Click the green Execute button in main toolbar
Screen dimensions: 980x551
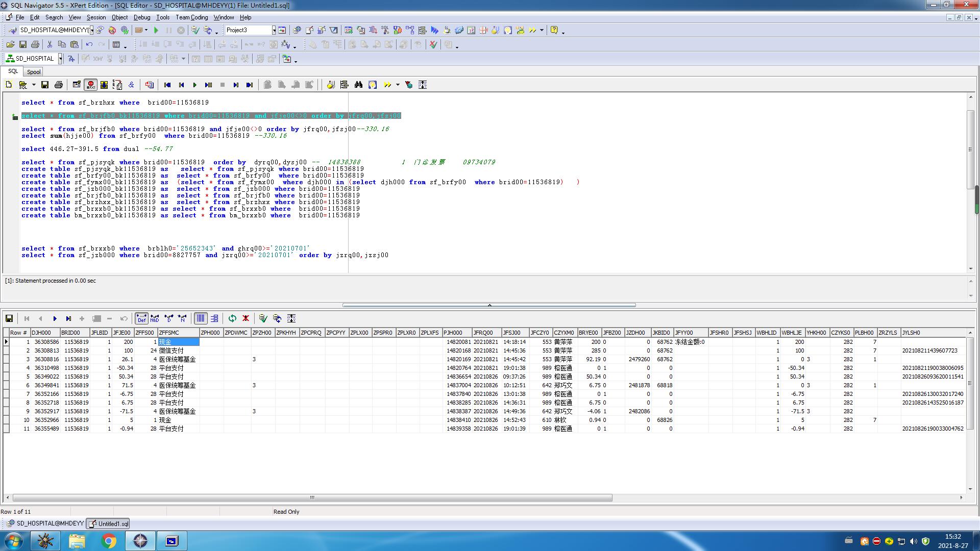pos(156,31)
